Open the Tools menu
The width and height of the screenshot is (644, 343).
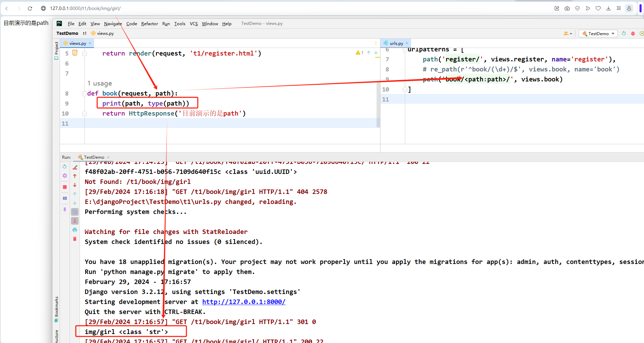click(x=180, y=23)
